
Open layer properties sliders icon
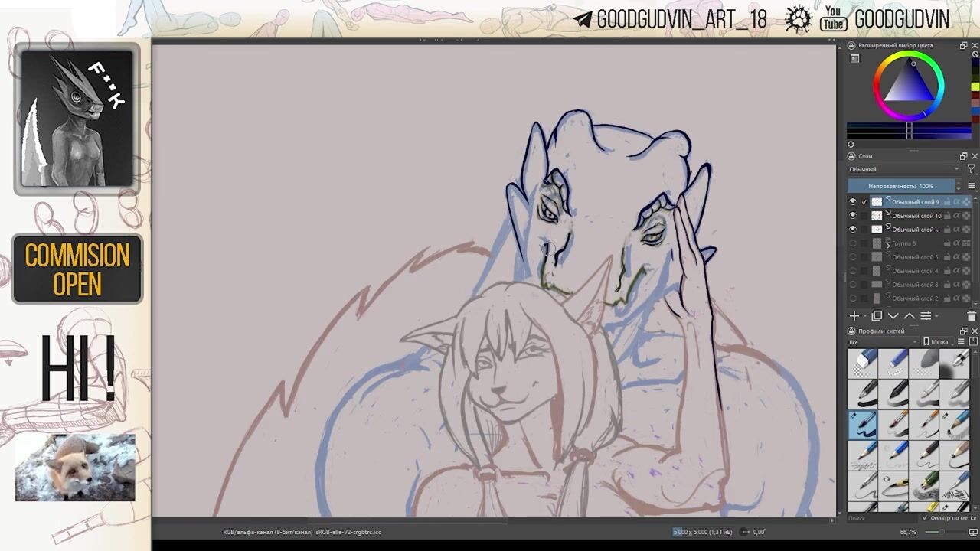point(926,316)
